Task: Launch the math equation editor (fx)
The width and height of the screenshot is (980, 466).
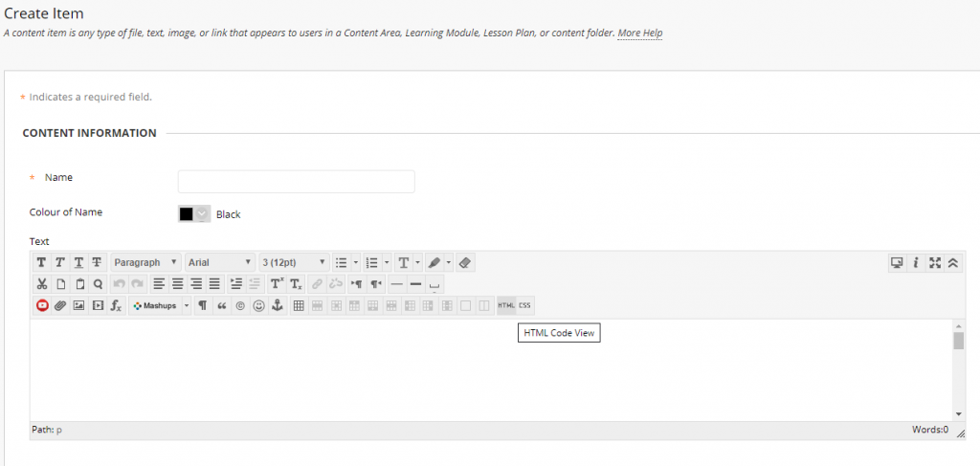Action: coord(116,305)
